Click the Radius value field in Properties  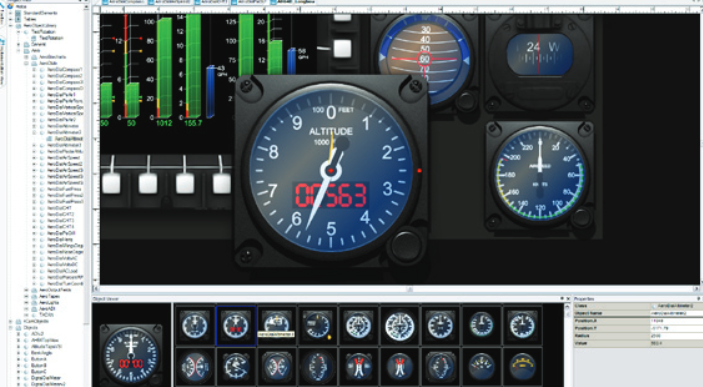[676, 336]
